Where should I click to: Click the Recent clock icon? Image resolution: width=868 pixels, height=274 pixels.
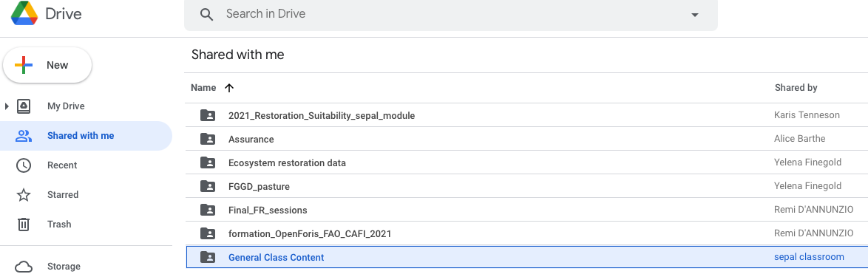[24, 165]
